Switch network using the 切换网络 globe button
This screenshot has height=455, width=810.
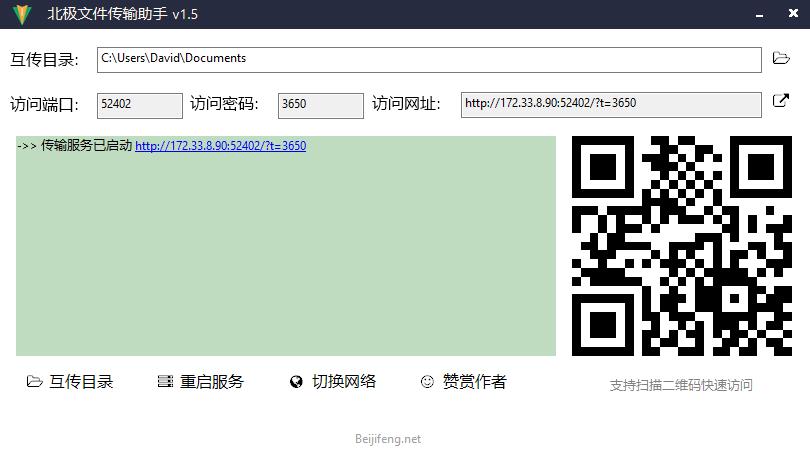coord(333,382)
